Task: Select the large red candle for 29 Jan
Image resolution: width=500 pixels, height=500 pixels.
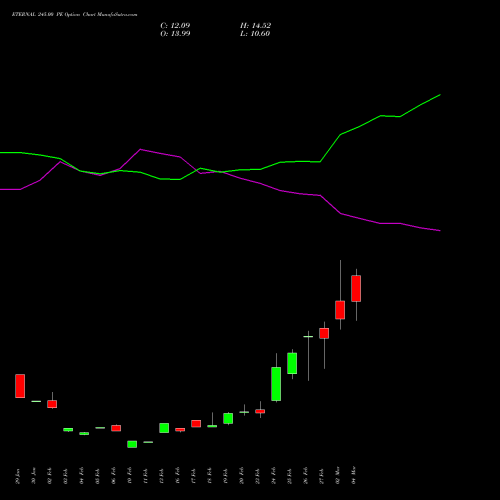Action: [x=20, y=386]
